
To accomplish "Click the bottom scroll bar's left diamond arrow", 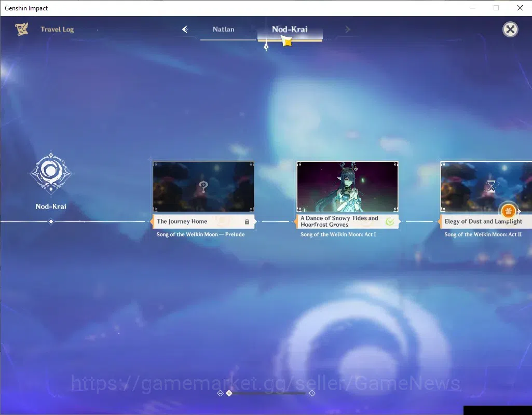I will pos(220,393).
